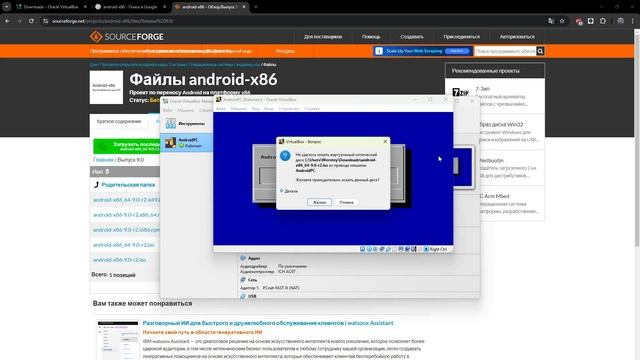
Task: Open Создавать nav link
Action: point(412,37)
